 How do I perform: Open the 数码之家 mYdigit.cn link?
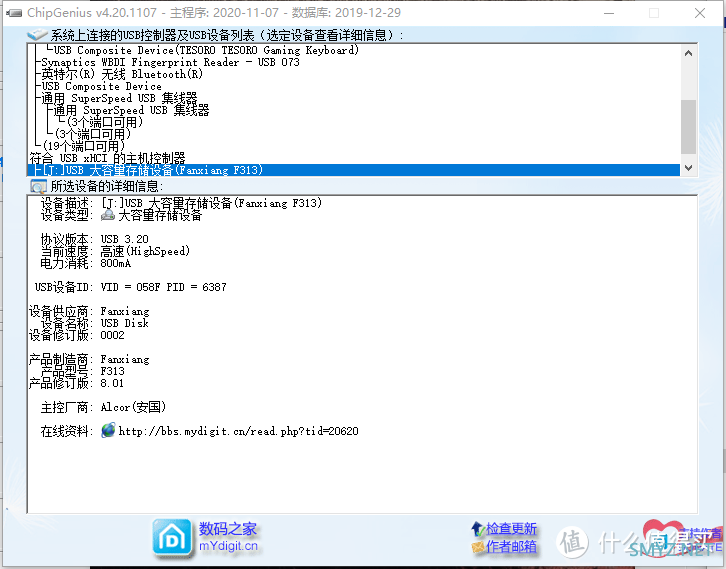[x=228, y=537]
